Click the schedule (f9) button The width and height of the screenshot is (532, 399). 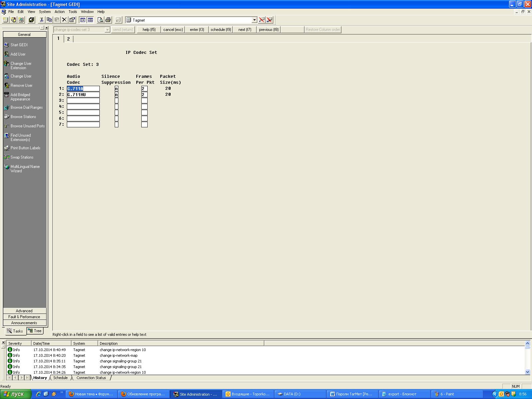click(221, 30)
